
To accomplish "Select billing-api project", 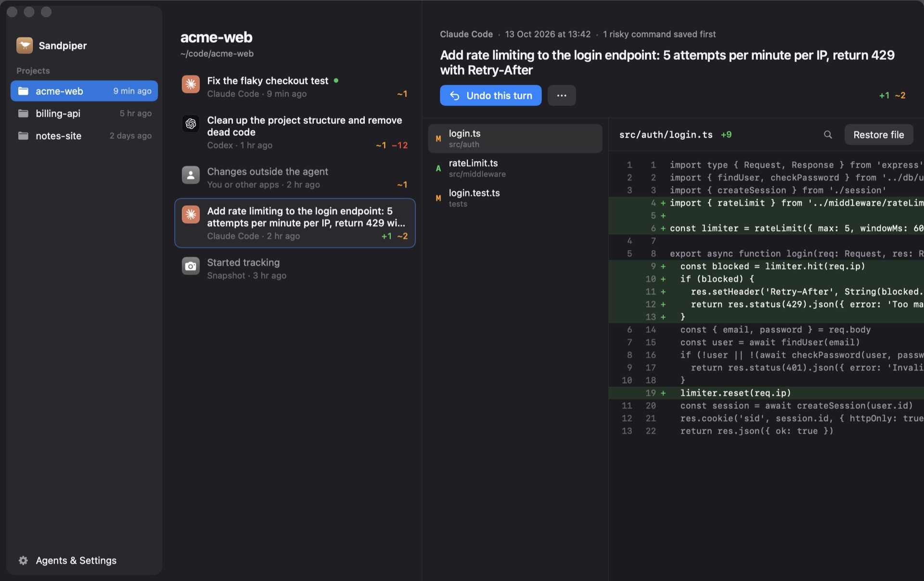I will [x=84, y=113].
